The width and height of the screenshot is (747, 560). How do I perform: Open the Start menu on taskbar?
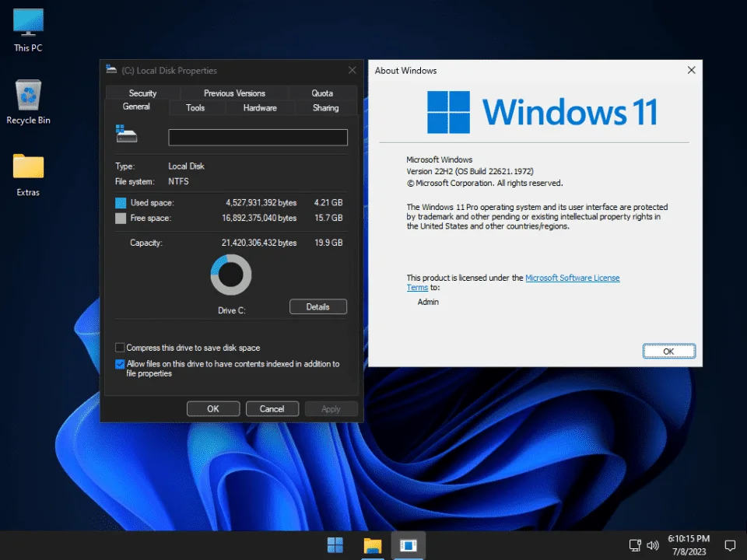(x=335, y=544)
